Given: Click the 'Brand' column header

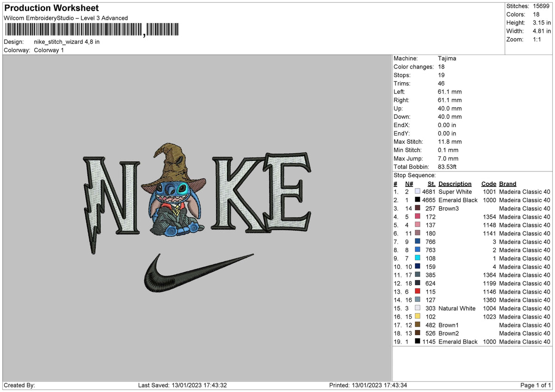Looking at the screenshot, I should pos(508,184).
